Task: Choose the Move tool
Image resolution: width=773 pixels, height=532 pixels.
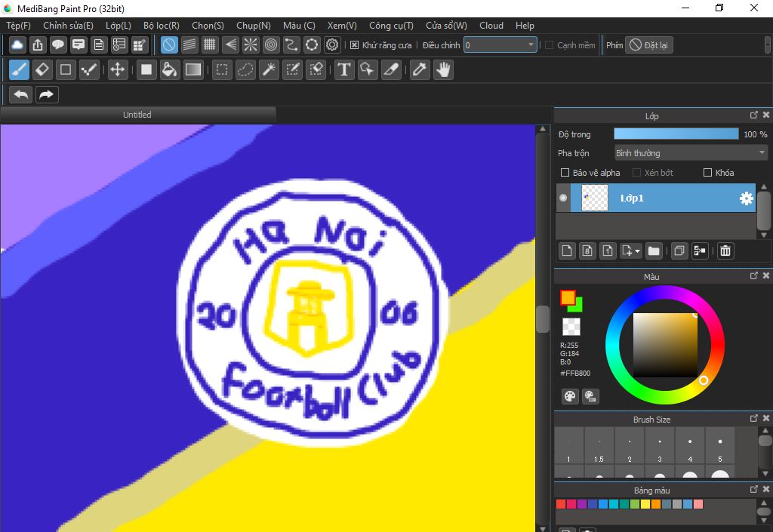Action: [117, 69]
